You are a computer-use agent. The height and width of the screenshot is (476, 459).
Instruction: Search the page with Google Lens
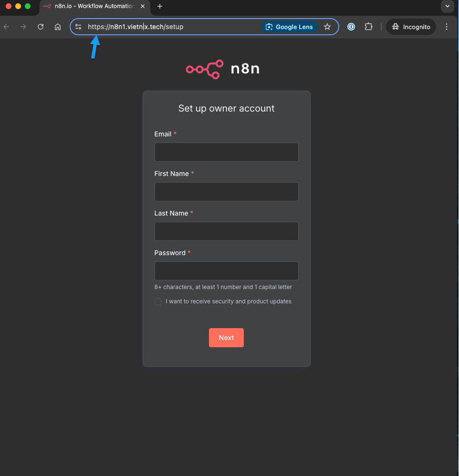coord(290,27)
